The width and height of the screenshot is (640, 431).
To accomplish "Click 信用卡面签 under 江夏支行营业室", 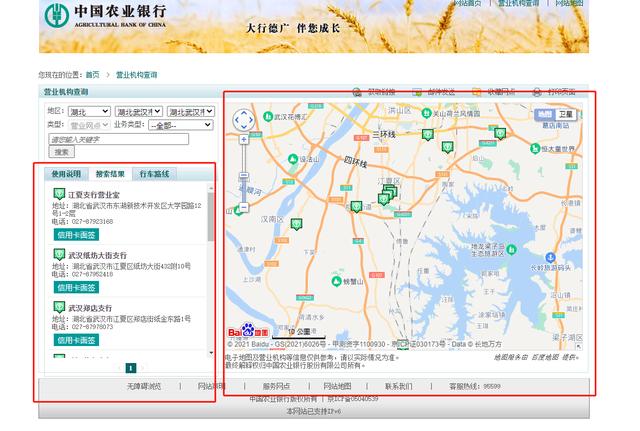I will coord(76,235).
